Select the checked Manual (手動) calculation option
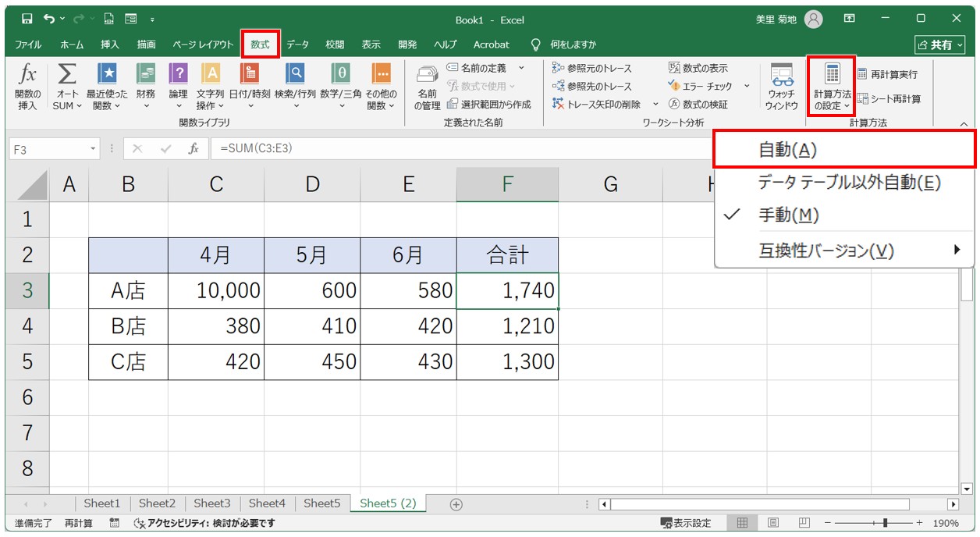The image size is (980, 537). (788, 215)
